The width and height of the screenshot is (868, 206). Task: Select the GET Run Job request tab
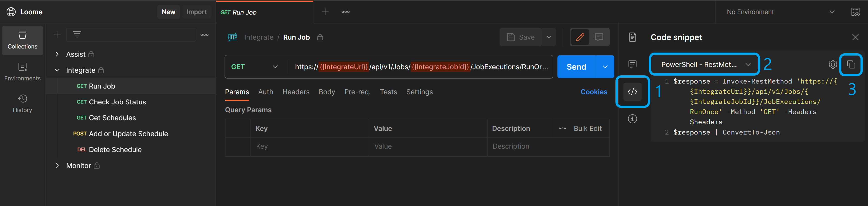(x=265, y=12)
